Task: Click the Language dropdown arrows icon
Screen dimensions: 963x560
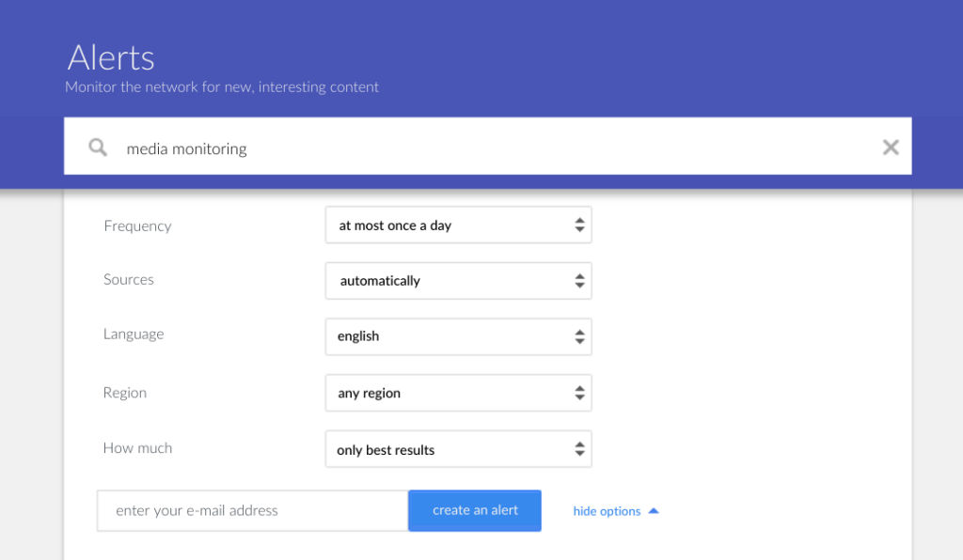Action: (579, 336)
